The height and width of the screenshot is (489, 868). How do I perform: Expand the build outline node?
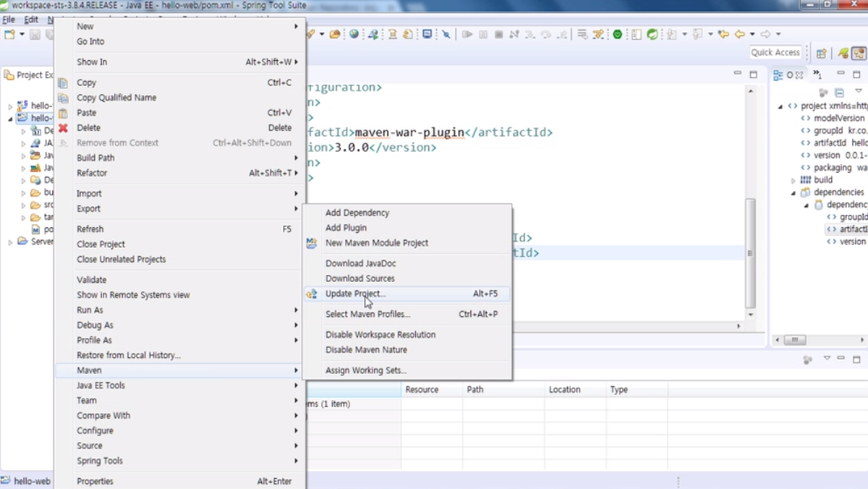(x=793, y=180)
